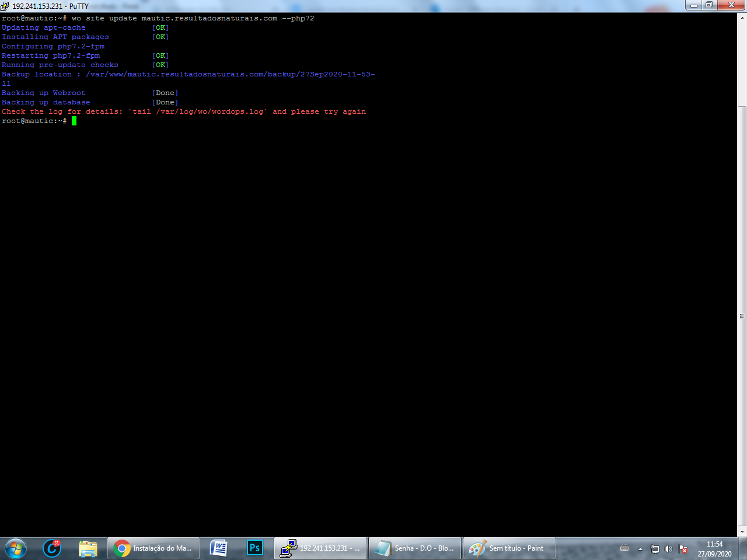Open the PuTTY system menu icon
Viewport: 747px width, 560px height.
coord(5,6)
